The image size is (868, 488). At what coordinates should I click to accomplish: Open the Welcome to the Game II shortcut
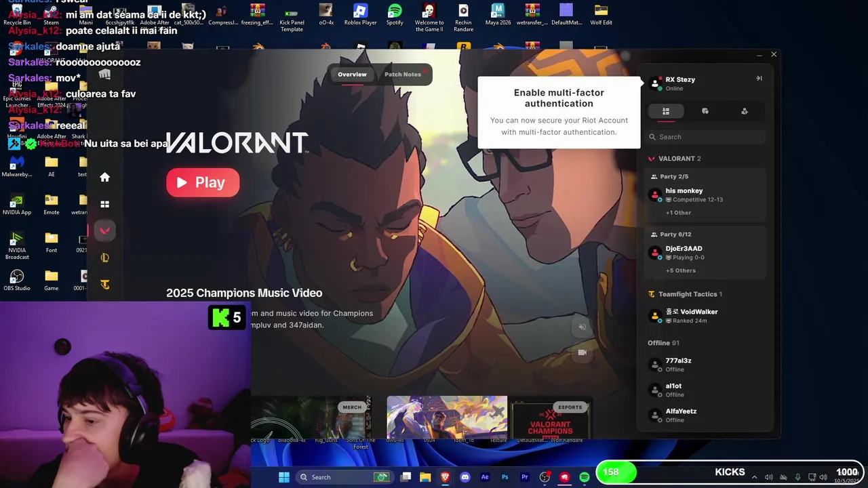click(429, 18)
